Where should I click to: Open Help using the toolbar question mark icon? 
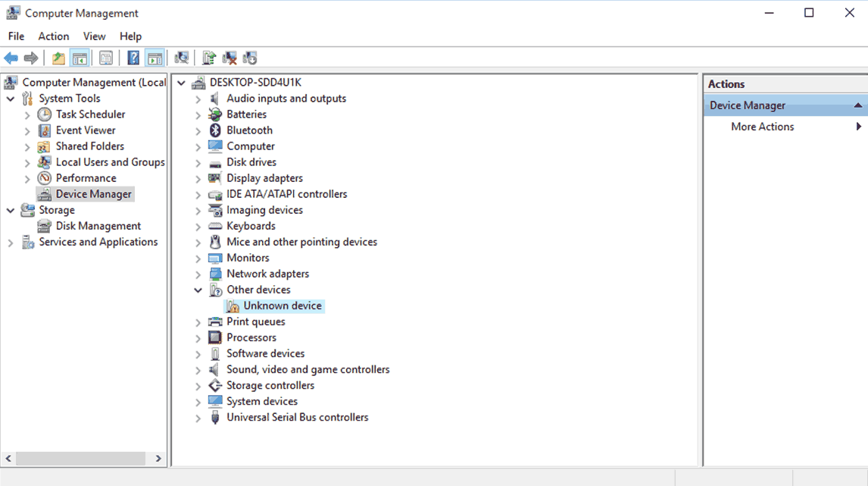pos(133,58)
